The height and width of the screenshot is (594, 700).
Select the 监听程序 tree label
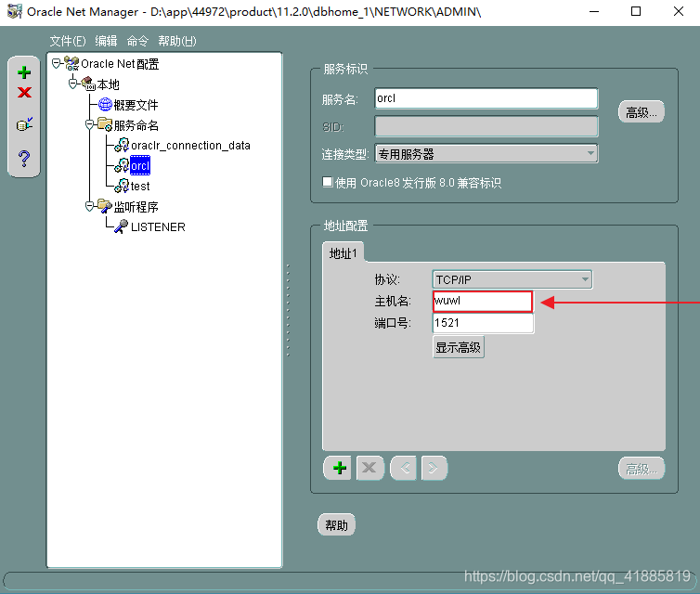coord(136,207)
